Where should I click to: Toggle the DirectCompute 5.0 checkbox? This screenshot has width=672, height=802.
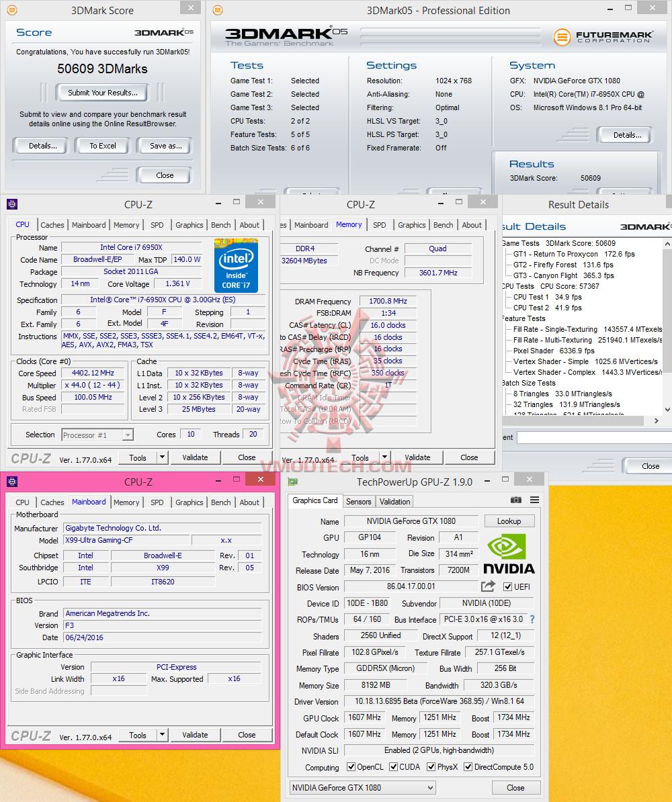(x=468, y=766)
